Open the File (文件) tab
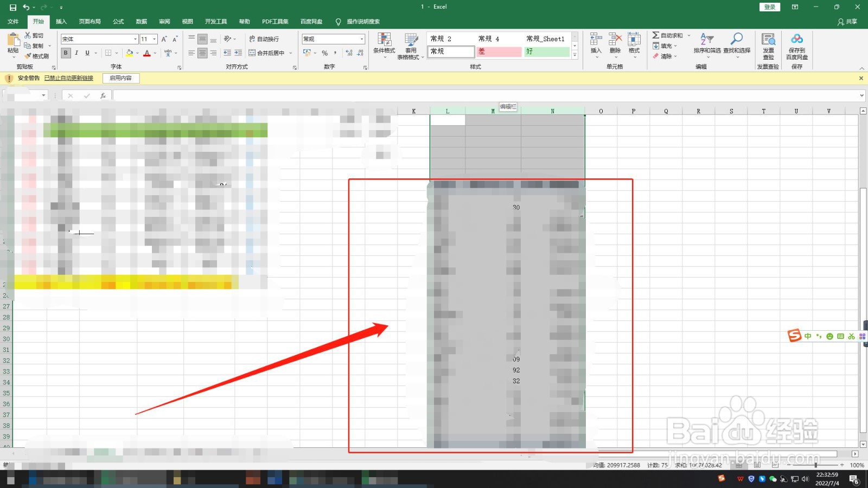The height and width of the screenshot is (488, 868). (x=13, y=22)
